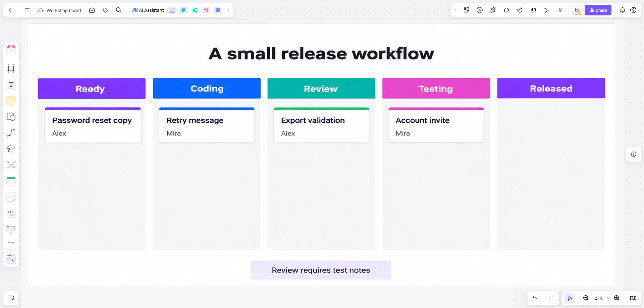Open the resource box at sidebar bottom
Image resolution: width=644 pixels, height=308 pixels.
click(x=11, y=259)
